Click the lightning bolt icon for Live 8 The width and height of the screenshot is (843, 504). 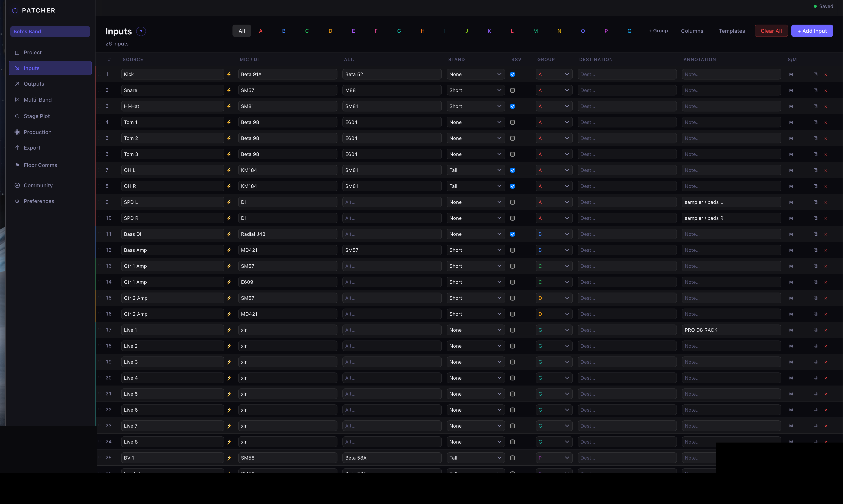229,442
